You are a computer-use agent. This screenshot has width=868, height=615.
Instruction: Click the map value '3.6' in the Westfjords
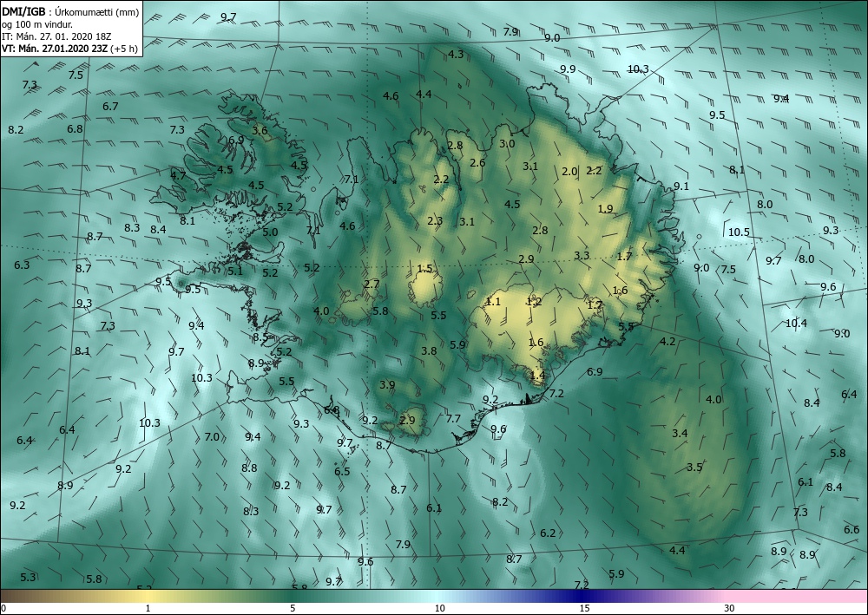260,130
